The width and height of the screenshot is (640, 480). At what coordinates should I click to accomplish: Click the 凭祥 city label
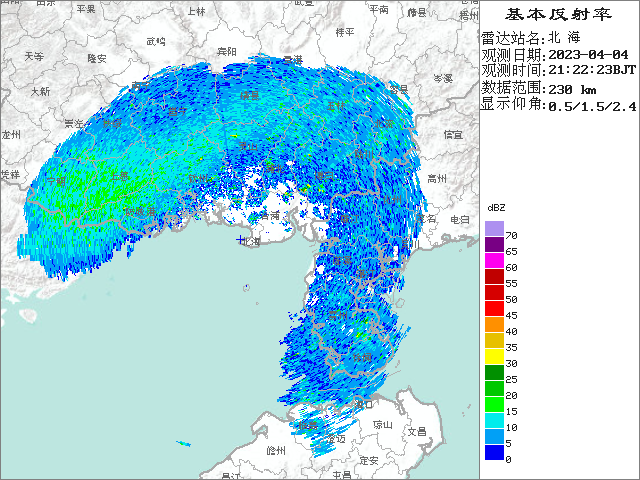pos(10,175)
